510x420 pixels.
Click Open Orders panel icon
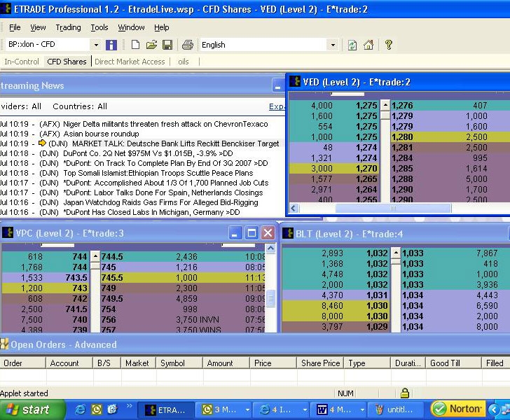coord(4,344)
